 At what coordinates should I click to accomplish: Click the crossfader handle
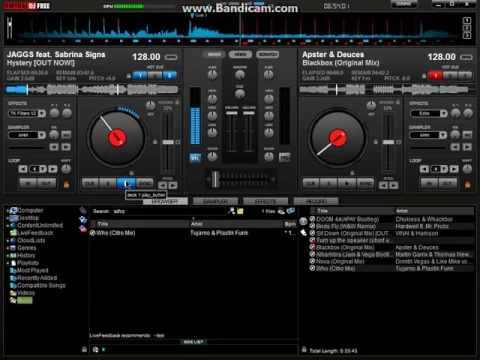pos(215,179)
